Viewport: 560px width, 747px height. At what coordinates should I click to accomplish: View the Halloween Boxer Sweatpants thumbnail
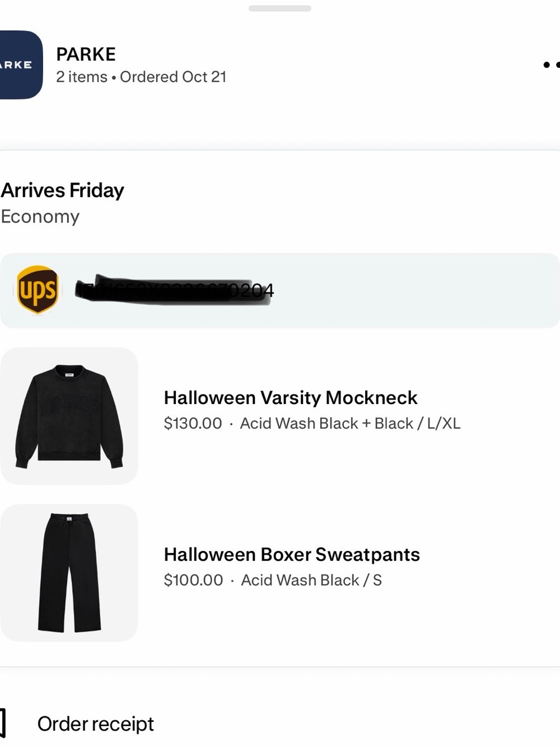[x=69, y=573]
